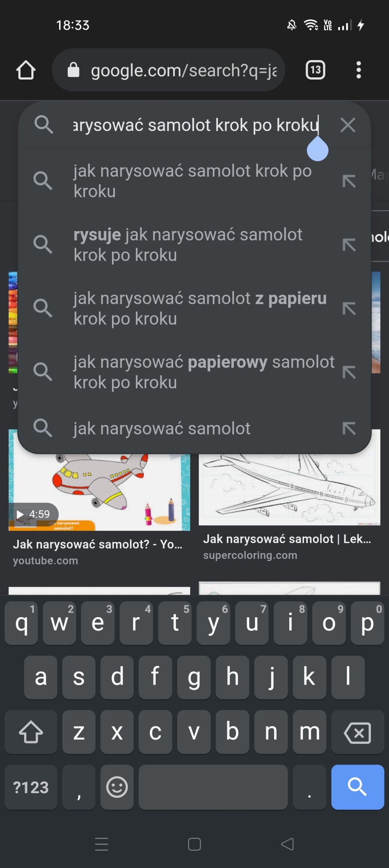389x868 pixels.
Task: Insert 'rysuje jak narysować samolot' suggestion arrow
Action: [x=349, y=245]
